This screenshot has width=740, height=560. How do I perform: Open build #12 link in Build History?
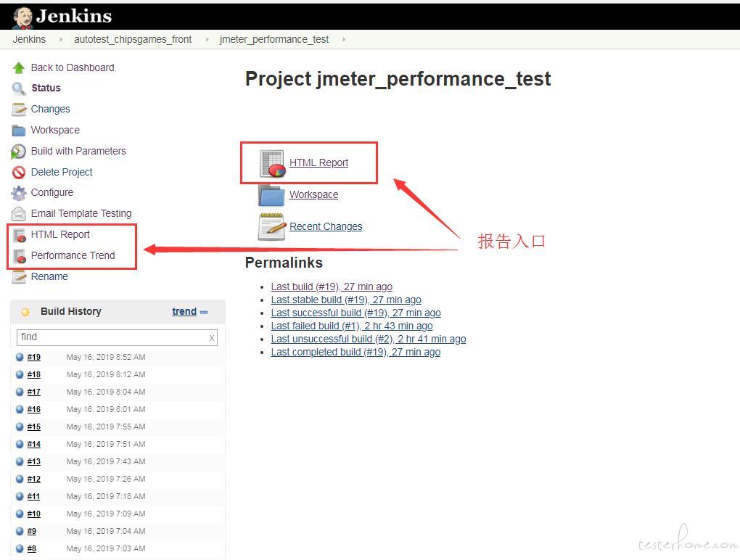(x=34, y=479)
